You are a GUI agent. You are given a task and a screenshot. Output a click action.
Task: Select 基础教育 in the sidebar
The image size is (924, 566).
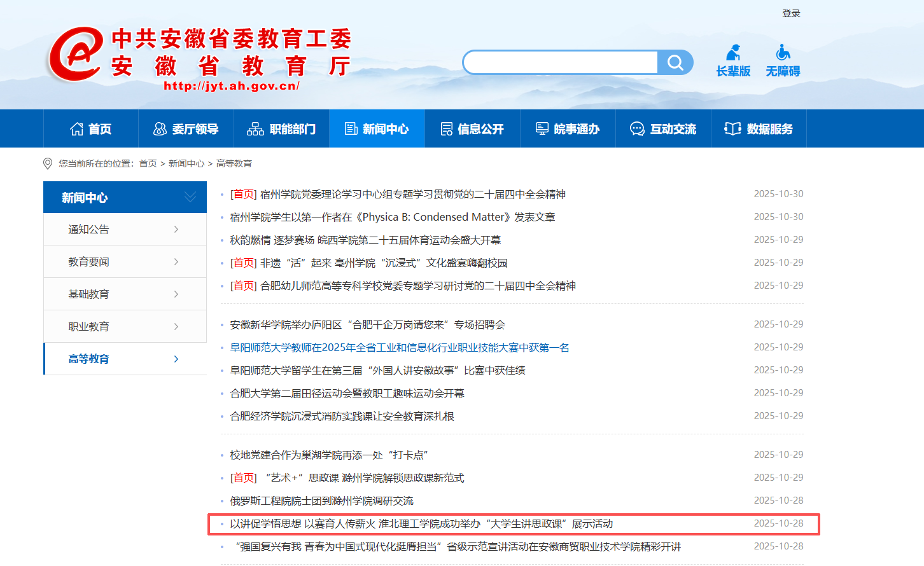[89, 294]
